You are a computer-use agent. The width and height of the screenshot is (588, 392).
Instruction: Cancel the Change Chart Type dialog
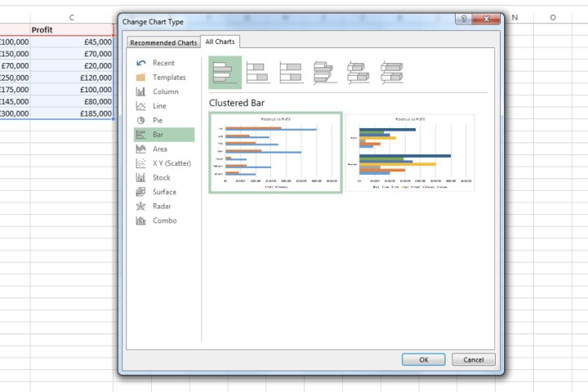coord(474,359)
